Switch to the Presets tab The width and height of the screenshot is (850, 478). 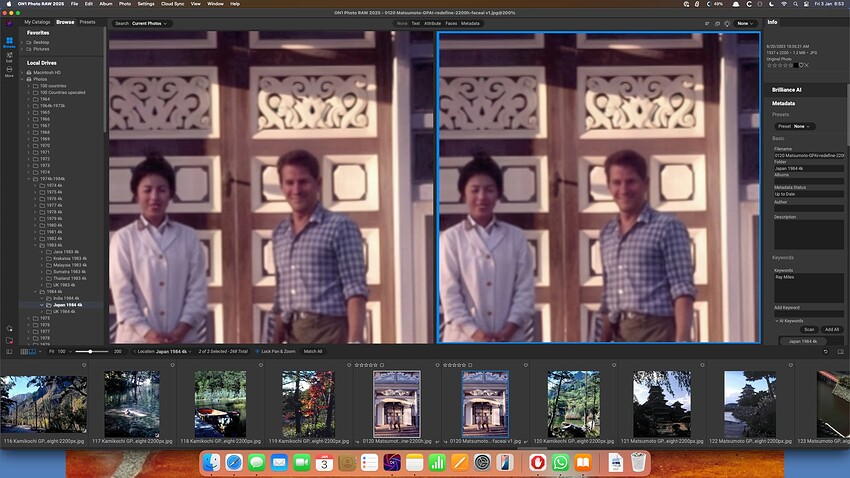(87, 22)
